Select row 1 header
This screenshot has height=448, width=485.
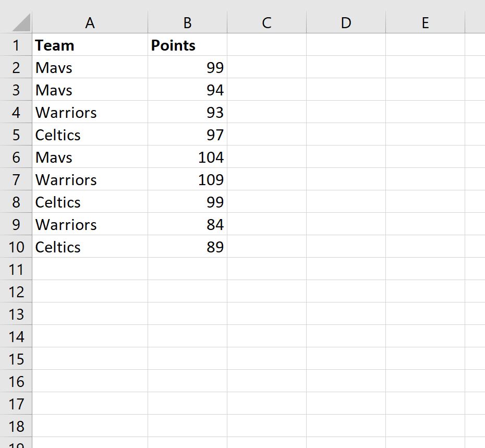(16, 45)
